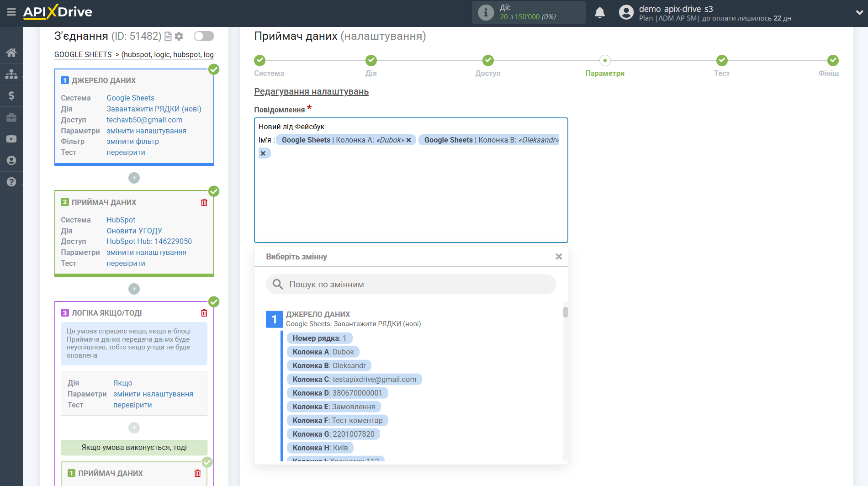This screenshot has height=486, width=868.
Task: Go to the Фініш step
Action: 833,60
